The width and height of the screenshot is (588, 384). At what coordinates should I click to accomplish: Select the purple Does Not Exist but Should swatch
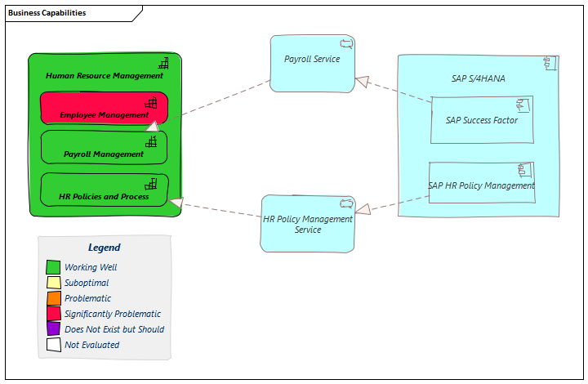pyautogui.click(x=54, y=329)
